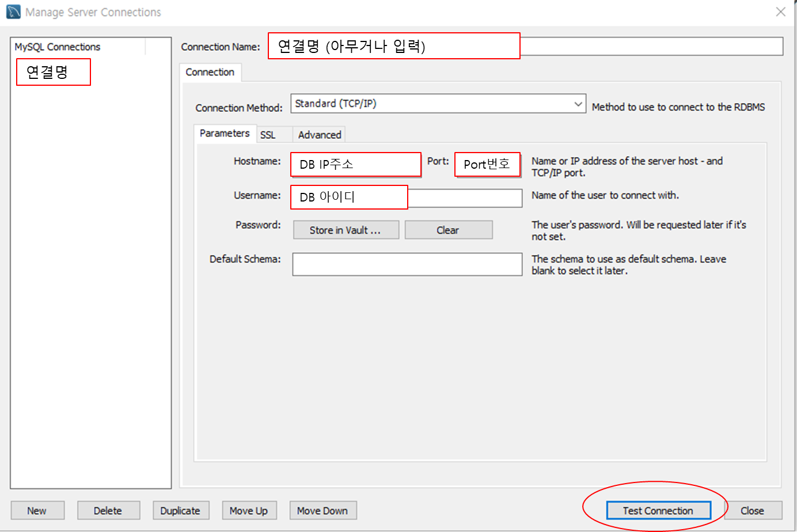Click the MySQL Workbench title bar icon
Viewport: 797px width, 532px height.
(13, 12)
